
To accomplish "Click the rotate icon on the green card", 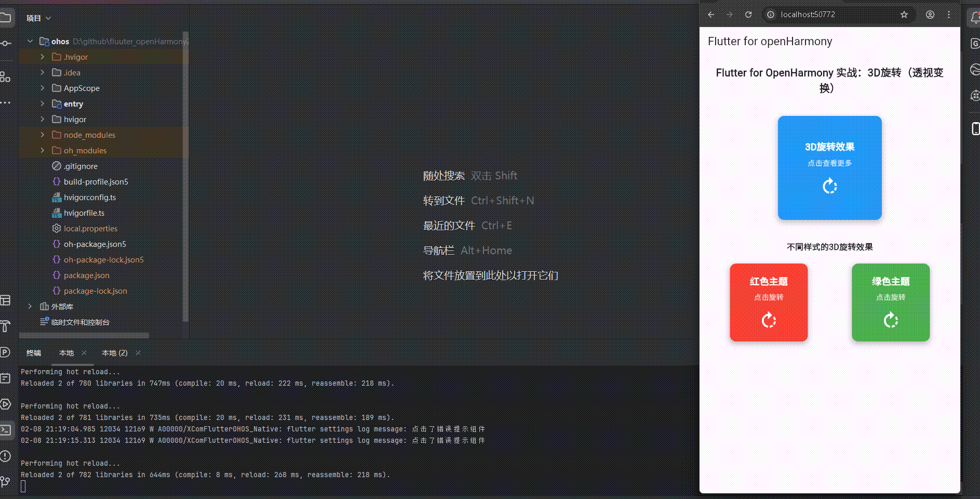I will tap(891, 320).
